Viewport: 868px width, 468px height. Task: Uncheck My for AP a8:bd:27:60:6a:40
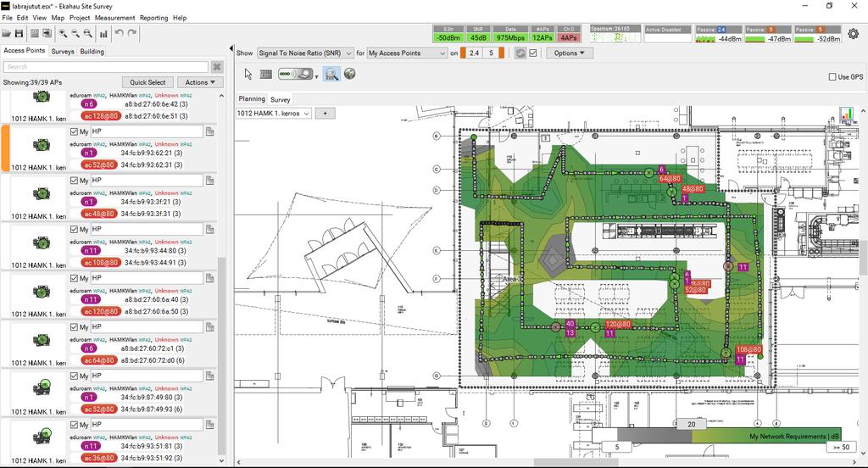pos(75,278)
